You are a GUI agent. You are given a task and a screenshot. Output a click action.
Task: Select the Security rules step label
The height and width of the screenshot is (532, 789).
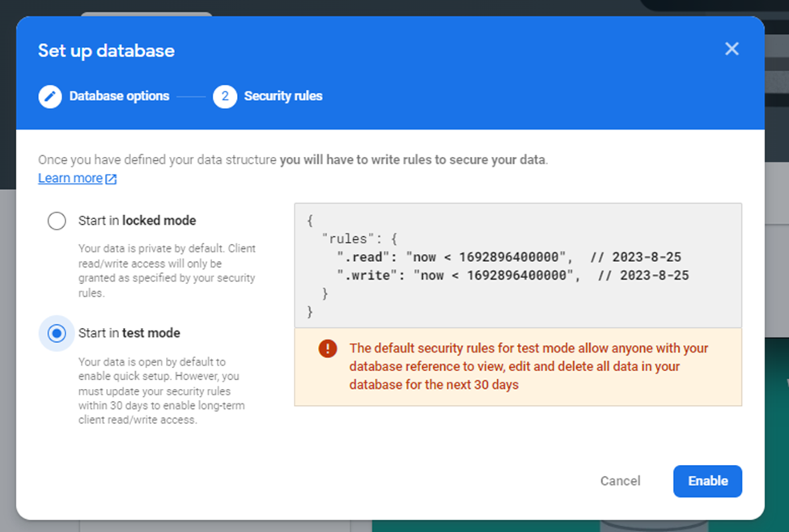283,96
